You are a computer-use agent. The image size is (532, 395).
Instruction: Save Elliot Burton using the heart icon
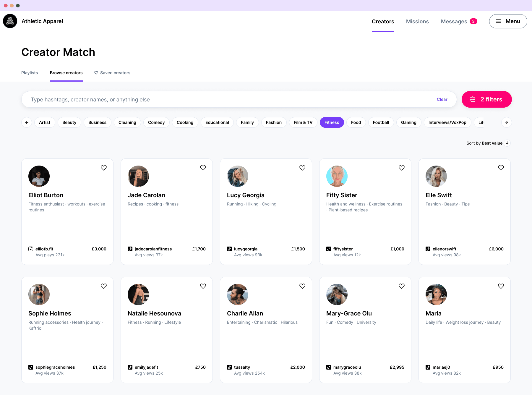[x=104, y=168]
